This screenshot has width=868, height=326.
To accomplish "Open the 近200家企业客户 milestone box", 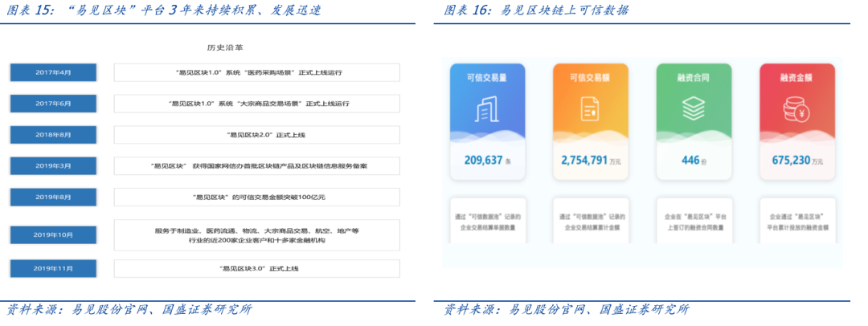I will coord(257,234).
